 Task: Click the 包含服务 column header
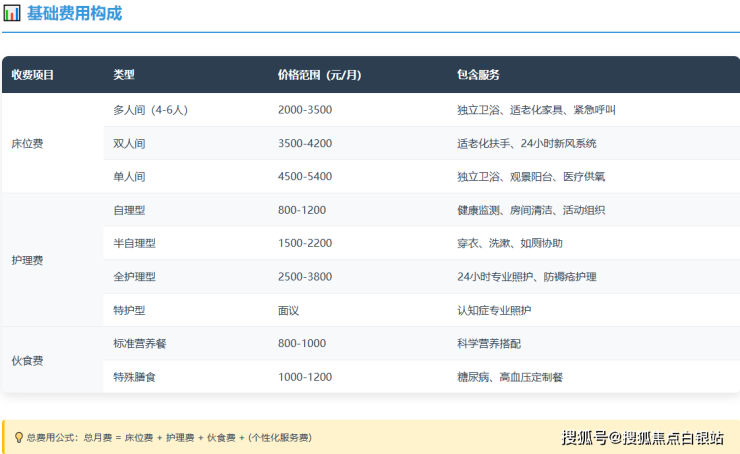tap(478, 75)
